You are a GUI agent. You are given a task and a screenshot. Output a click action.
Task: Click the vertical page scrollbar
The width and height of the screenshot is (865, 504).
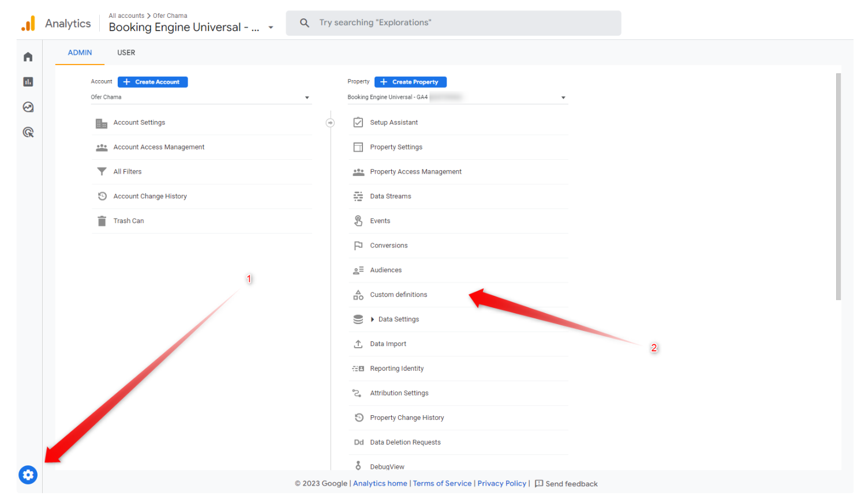click(838, 186)
